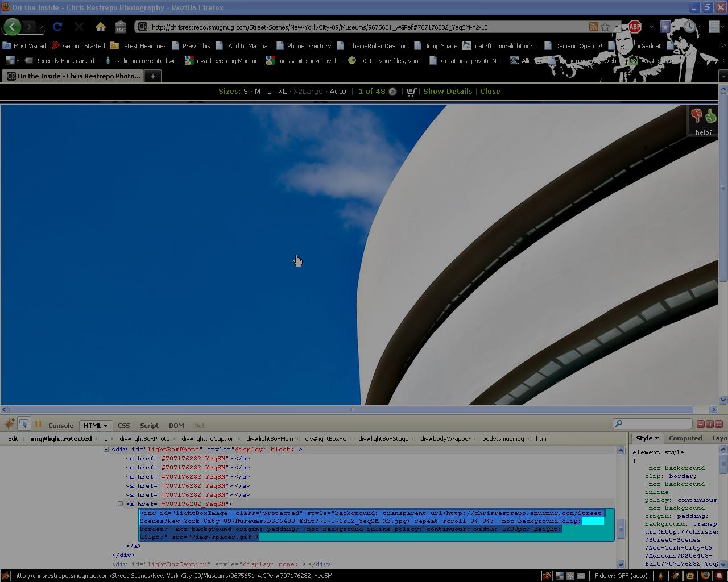Image resolution: width=728 pixels, height=582 pixels.
Task: Vote thumbs up on the photo
Action: point(711,116)
